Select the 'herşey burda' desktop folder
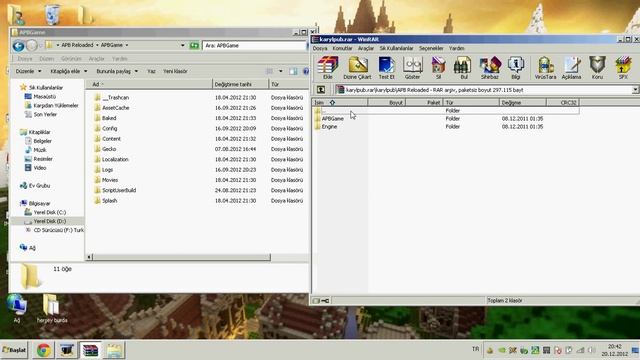640x360 pixels. (x=51, y=309)
